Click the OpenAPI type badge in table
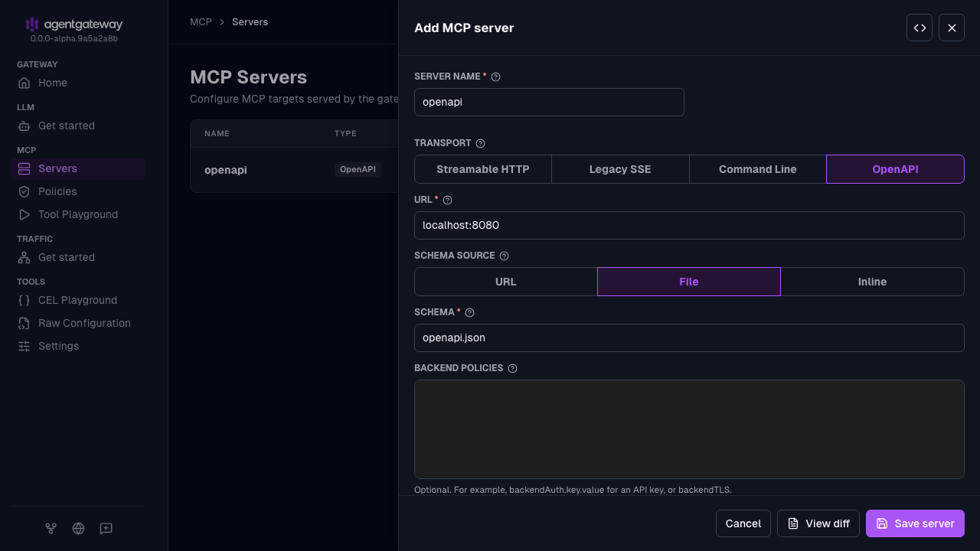980x551 pixels. [358, 170]
